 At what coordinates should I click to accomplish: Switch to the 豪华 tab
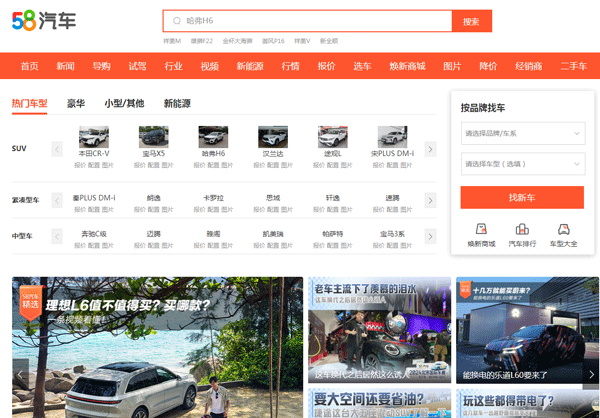[76, 103]
